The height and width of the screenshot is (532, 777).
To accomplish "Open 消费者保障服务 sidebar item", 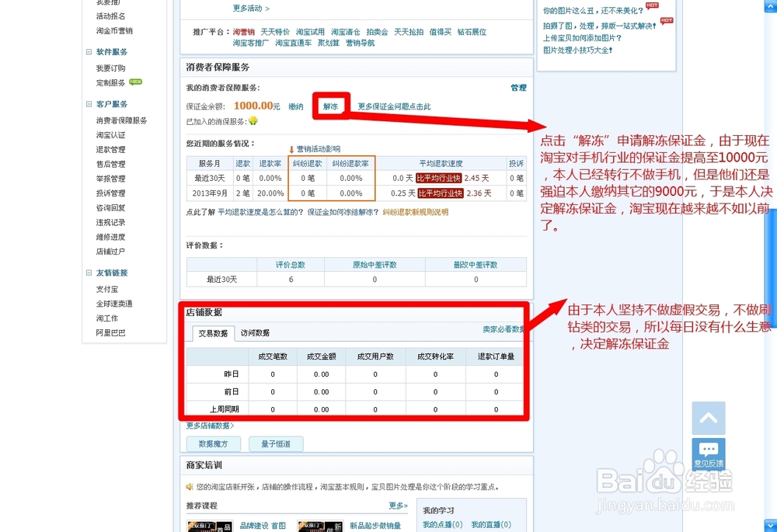I will pyautogui.click(x=121, y=120).
